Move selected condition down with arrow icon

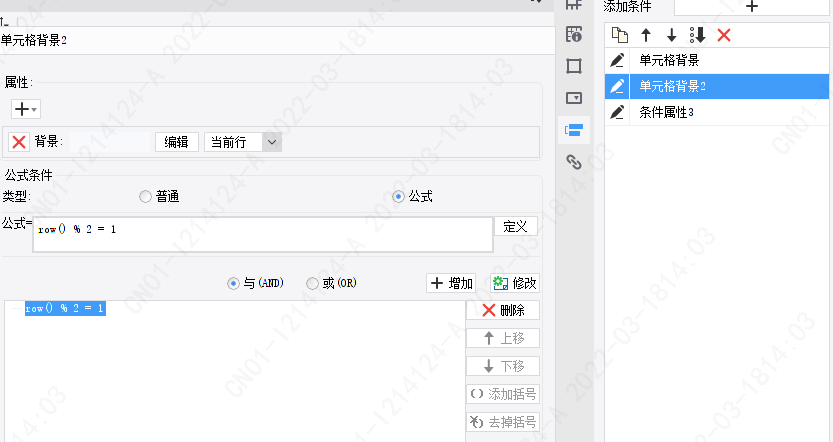point(672,35)
